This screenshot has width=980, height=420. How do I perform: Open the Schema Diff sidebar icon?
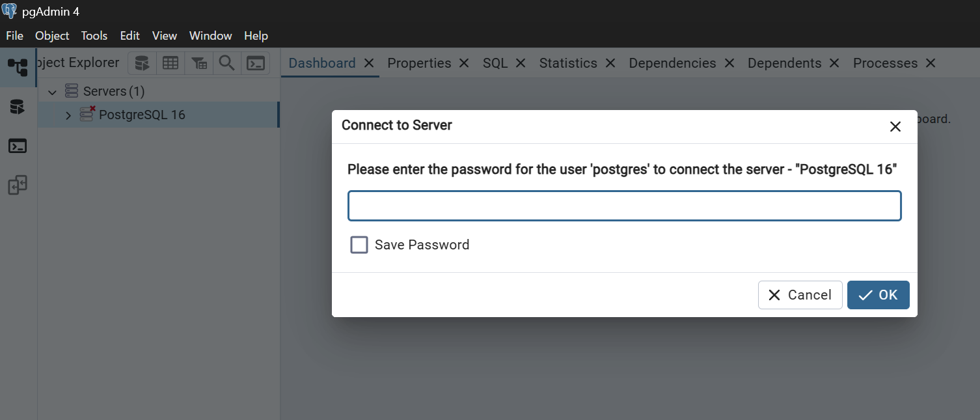pyautogui.click(x=18, y=186)
